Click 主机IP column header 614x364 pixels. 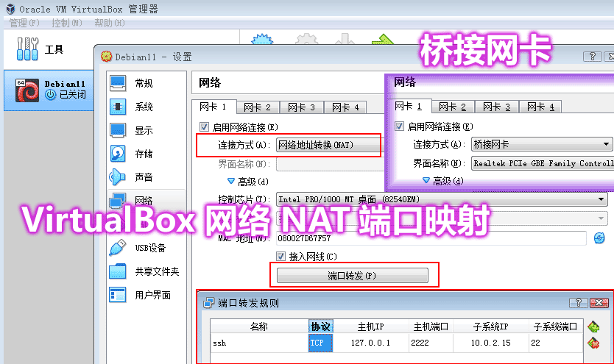point(370,326)
